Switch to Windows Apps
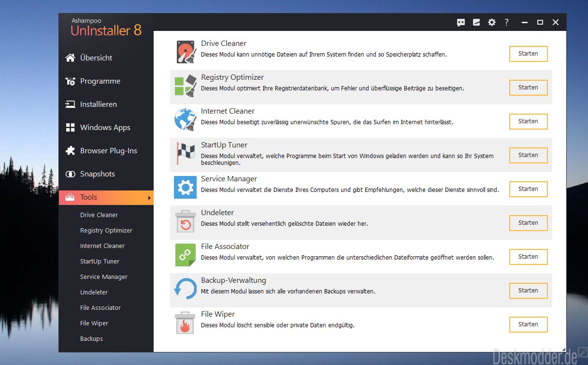Image resolution: width=588 pixels, height=365 pixels. pyautogui.click(x=106, y=128)
